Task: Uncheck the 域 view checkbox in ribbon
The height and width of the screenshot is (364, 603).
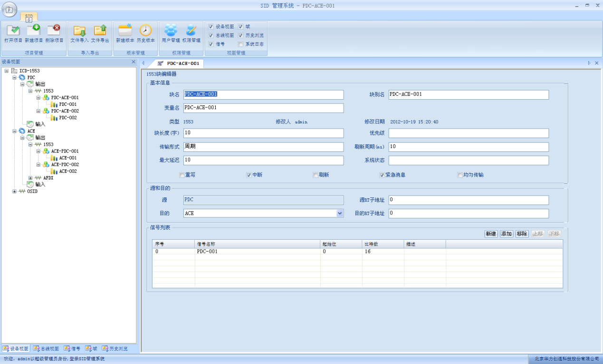Action: [240, 27]
